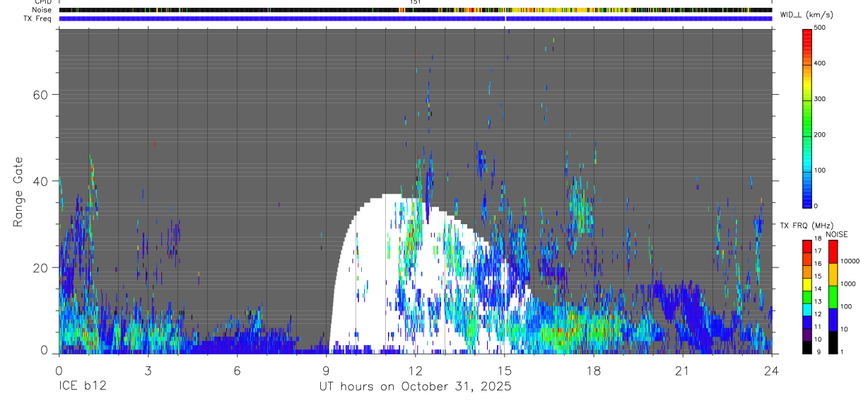Click the 100 tick on spectral width colorbar
Screen dimensions: 868x401
[820, 170]
